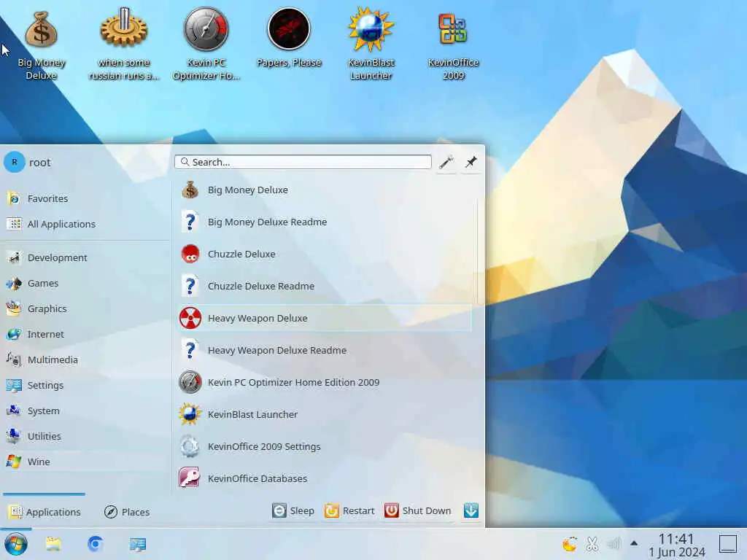This screenshot has height=560, width=747.
Task: Open KevinOffice 2009 Settings
Action: pos(324,447)
